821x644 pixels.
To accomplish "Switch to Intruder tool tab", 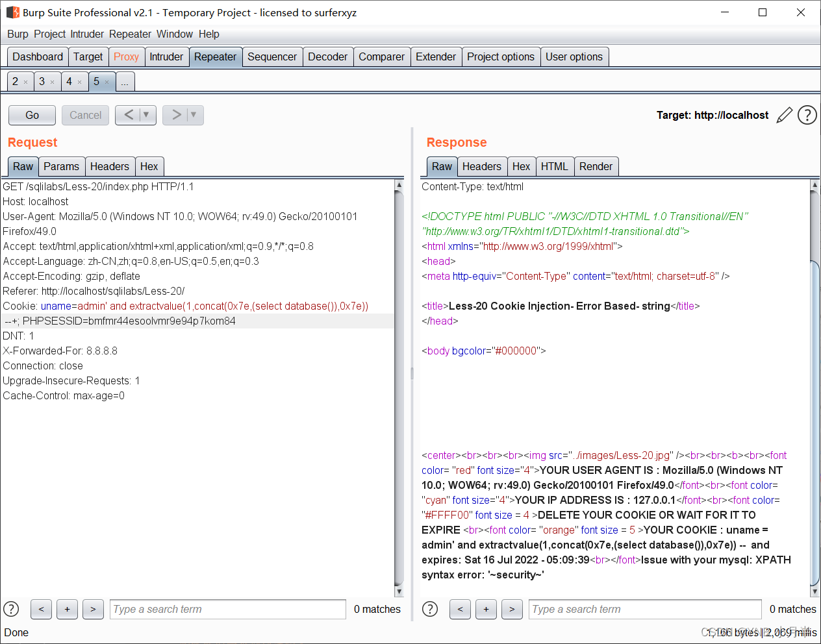I will (x=166, y=56).
